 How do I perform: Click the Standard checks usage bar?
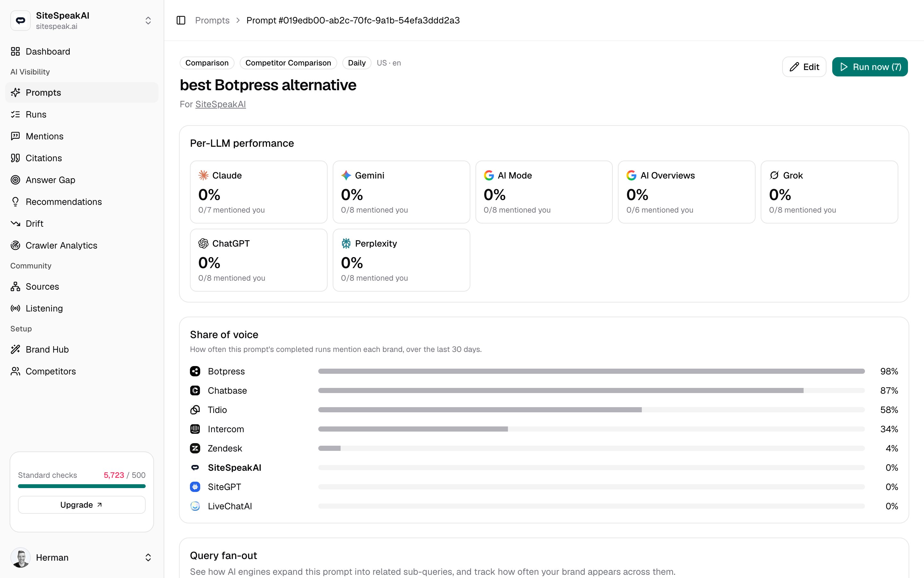coord(82,486)
